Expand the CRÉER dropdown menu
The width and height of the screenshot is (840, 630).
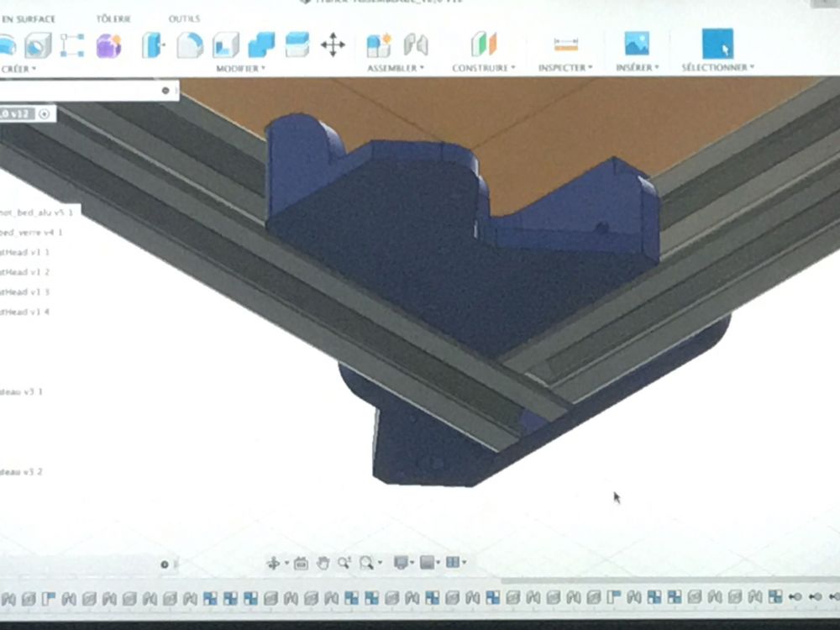[18, 69]
